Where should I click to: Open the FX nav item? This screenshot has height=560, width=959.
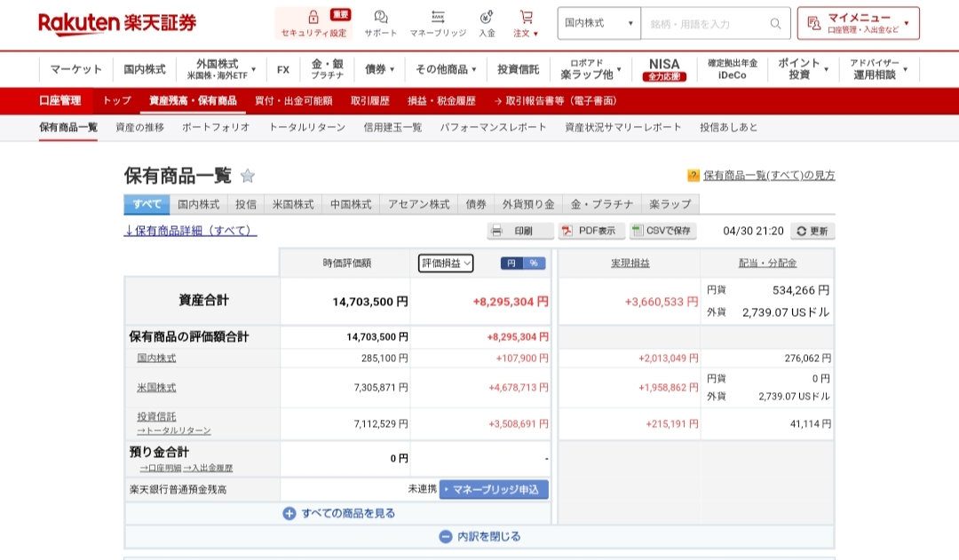point(283,70)
